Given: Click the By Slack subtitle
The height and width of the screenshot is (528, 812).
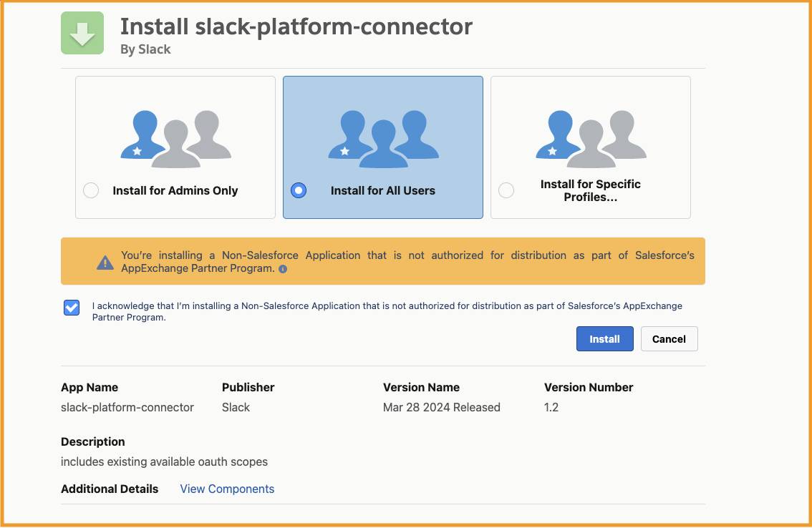Looking at the screenshot, I should 145,49.
